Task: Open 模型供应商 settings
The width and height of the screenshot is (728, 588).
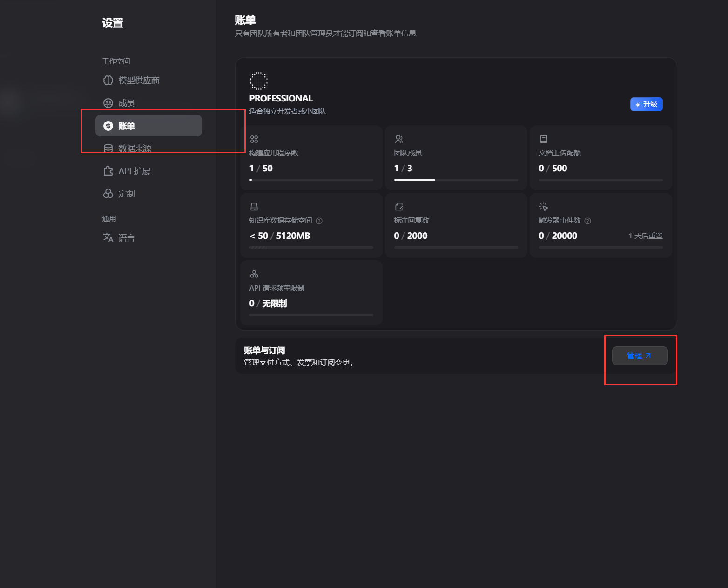Action: tap(148, 81)
